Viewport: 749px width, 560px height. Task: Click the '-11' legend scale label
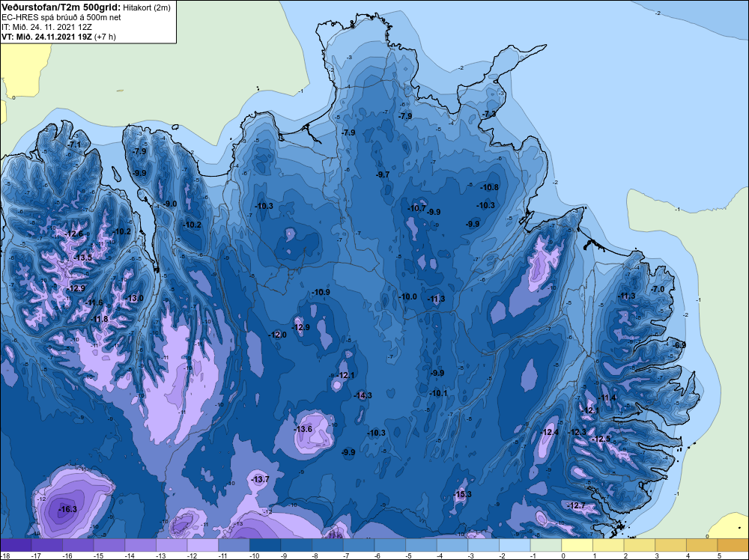222,556
